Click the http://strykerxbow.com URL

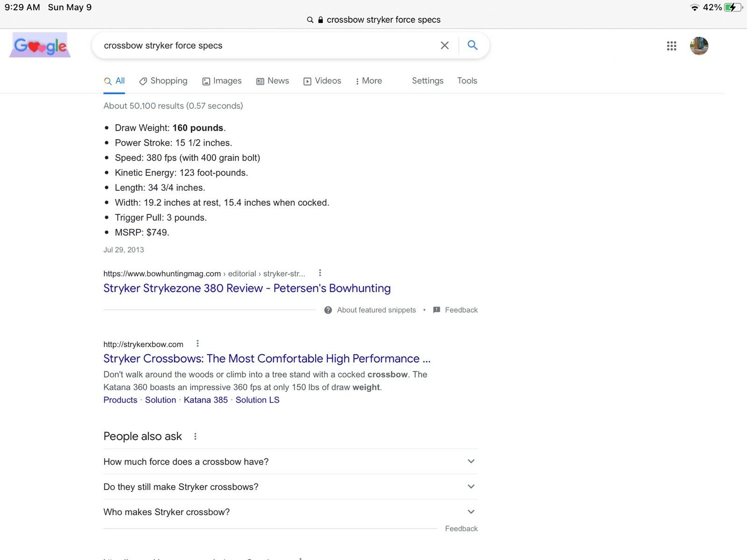point(143,344)
